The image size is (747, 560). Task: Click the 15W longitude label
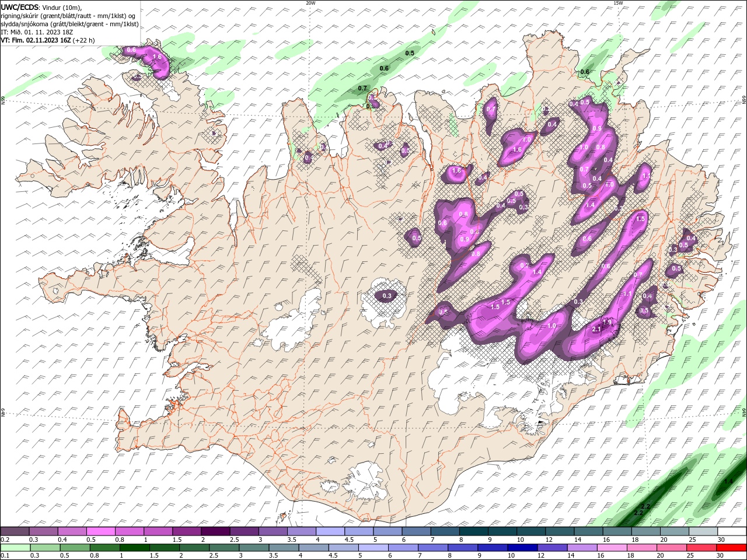point(618,3)
